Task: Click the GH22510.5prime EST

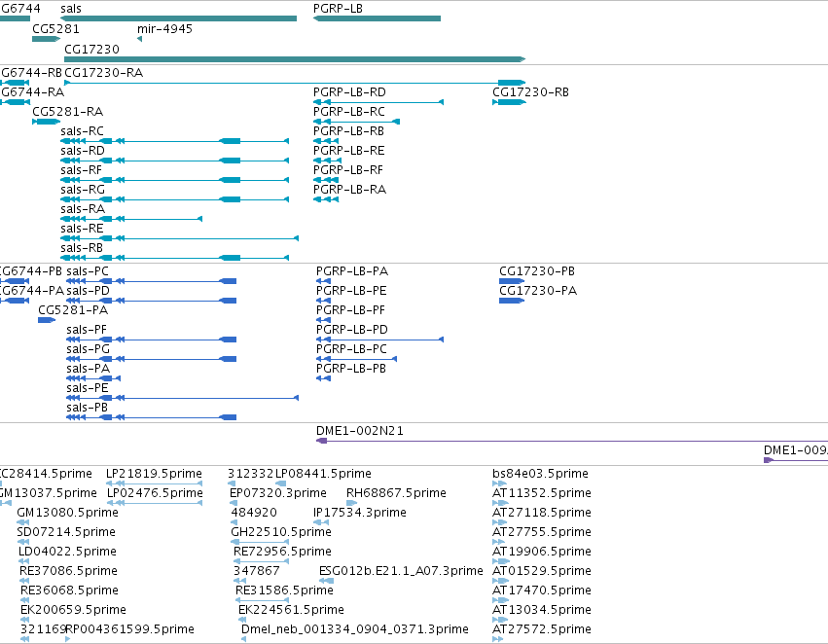Action: point(260,542)
